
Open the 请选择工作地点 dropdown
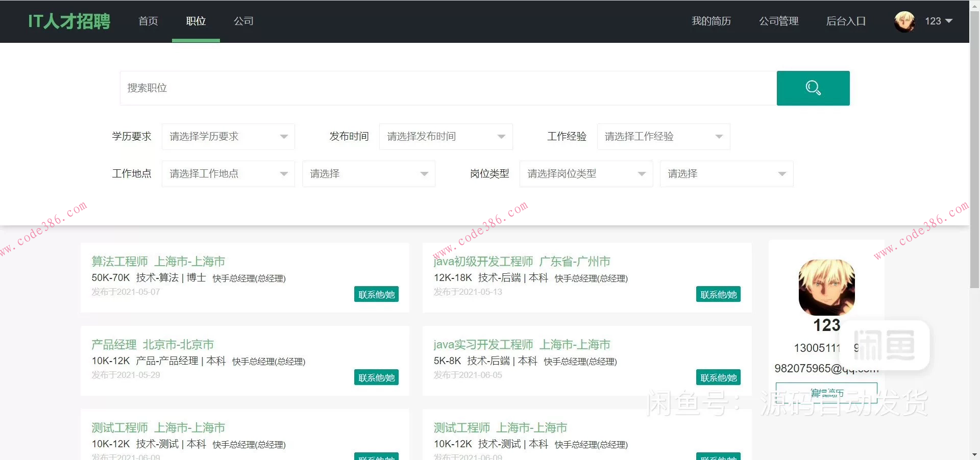pos(228,173)
